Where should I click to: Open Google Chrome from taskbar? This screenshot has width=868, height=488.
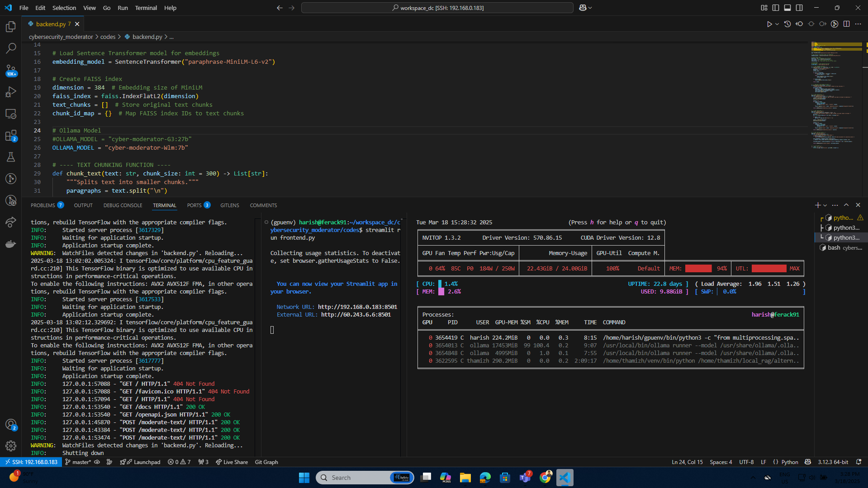coord(545,478)
